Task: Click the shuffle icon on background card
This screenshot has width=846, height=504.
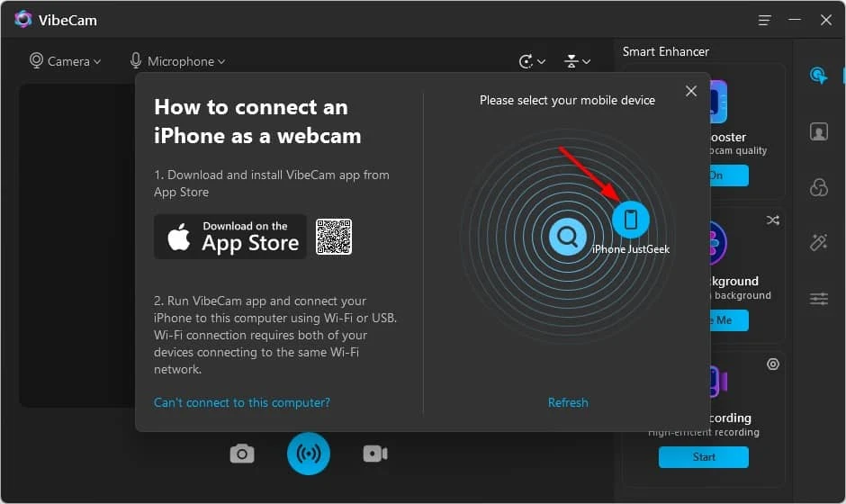Action: tap(772, 220)
